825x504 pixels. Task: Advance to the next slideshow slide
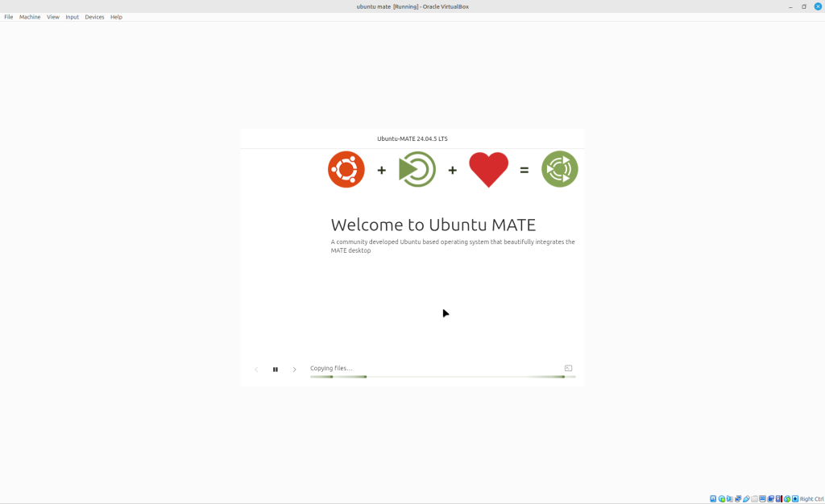coord(294,370)
